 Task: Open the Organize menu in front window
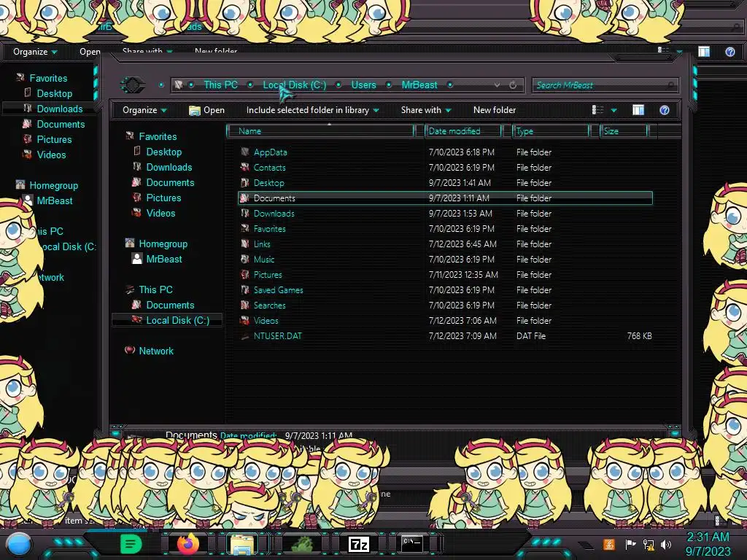click(x=144, y=110)
